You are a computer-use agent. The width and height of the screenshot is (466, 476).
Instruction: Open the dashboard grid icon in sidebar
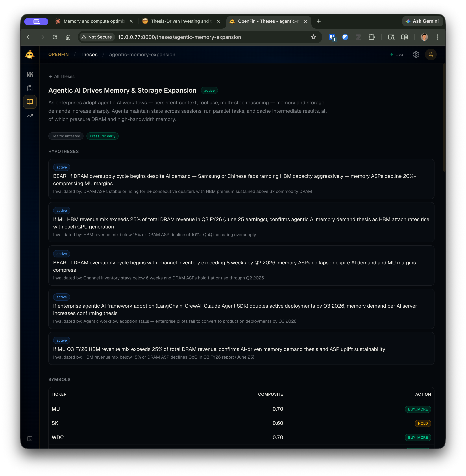[30, 74]
